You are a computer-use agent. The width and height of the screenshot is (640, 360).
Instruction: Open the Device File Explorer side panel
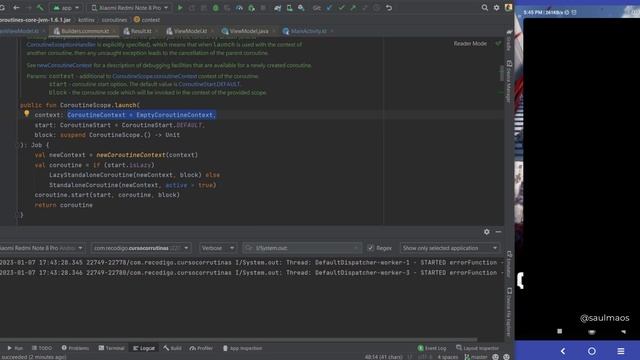click(509, 312)
